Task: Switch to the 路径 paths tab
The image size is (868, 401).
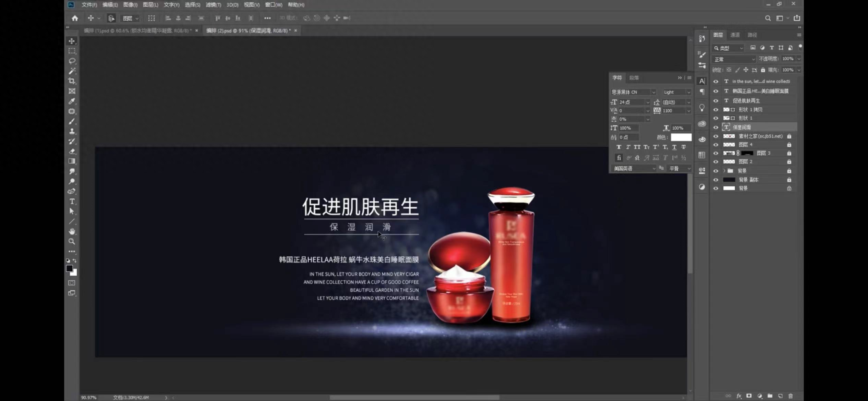Action: 752,35
